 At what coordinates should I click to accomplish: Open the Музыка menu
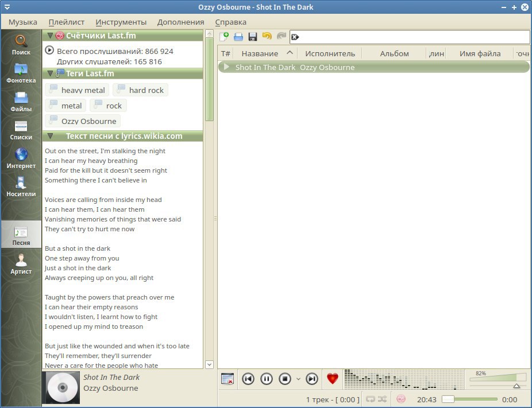tap(23, 22)
